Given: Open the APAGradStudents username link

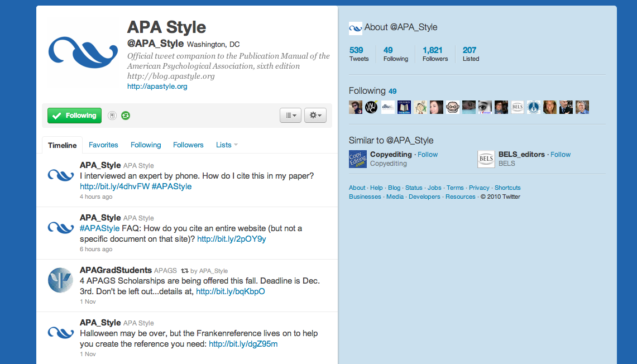Looking at the screenshot, I should [116, 270].
